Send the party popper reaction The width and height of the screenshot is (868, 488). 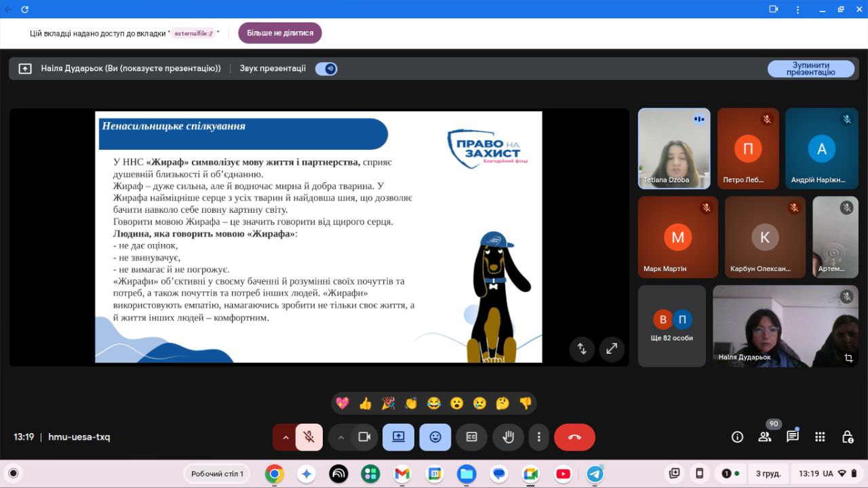pyautogui.click(x=388, y=403)
